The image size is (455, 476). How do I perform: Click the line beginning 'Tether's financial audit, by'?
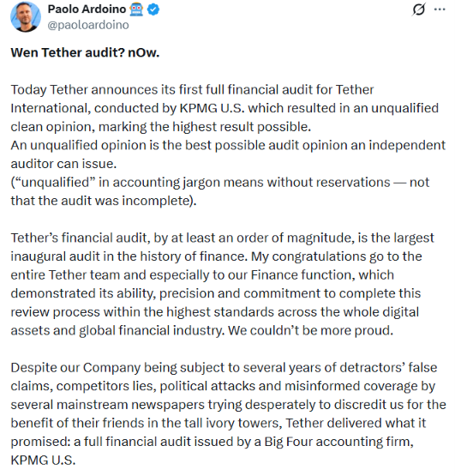tap(222, 238)
